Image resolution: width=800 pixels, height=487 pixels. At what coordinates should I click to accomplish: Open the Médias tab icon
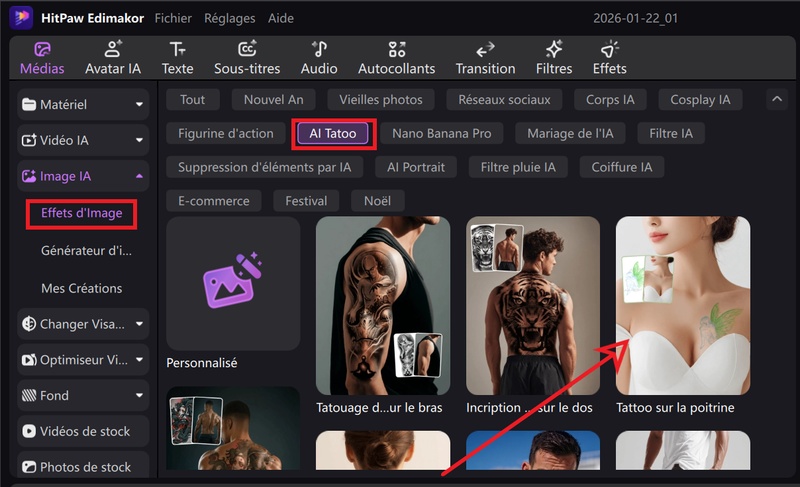click(42, 49)
